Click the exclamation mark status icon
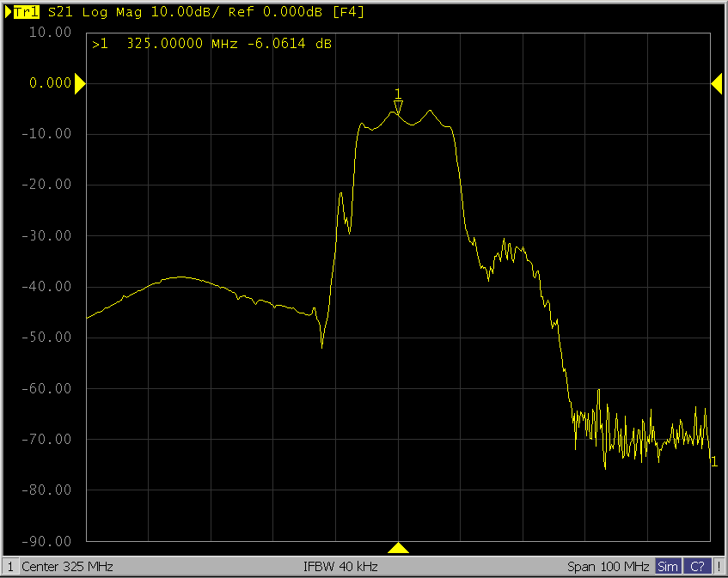728x578 pixels. tap(719, 567)
